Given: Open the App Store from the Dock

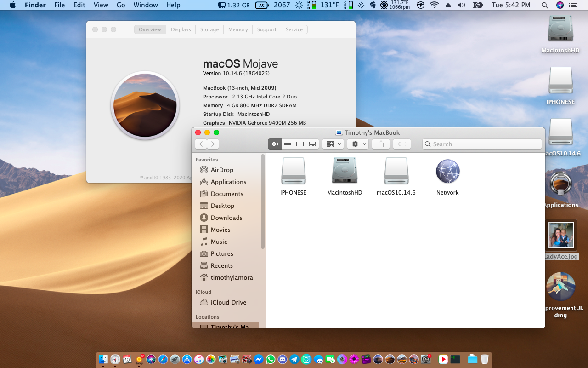Looking at the screenshot, I should pyautogui.click(x=187, y=359).
